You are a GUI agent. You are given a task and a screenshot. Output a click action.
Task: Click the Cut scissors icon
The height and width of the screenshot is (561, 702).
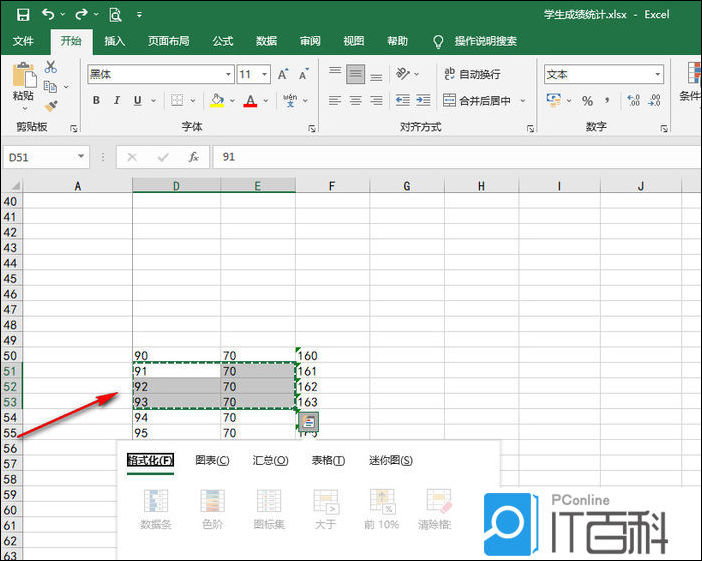tap(51, 67)
